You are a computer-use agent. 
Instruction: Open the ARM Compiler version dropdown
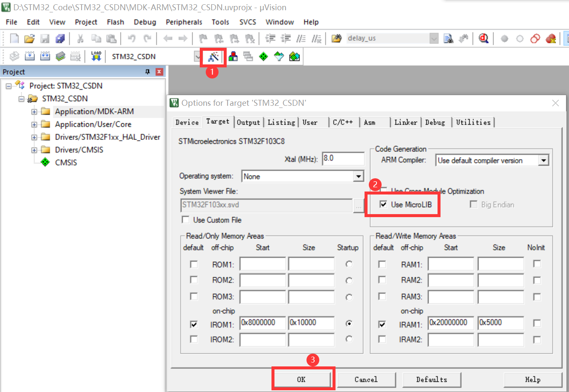tap(543, 160)
